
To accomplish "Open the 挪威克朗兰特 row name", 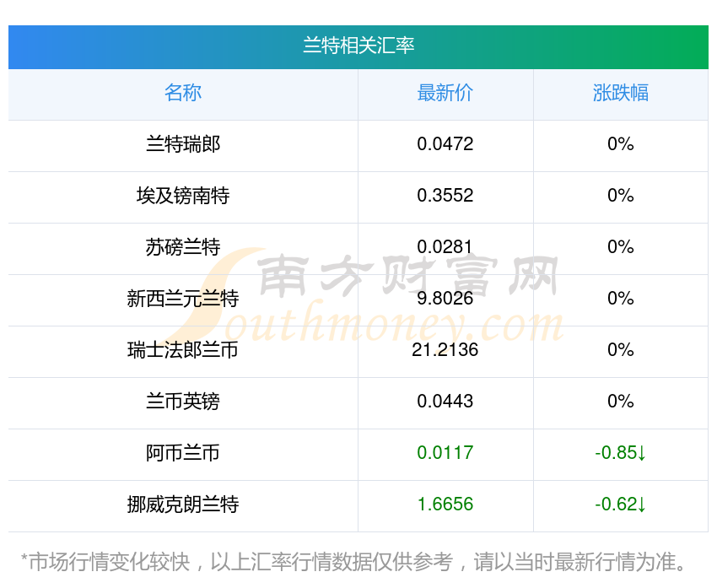I will pos(183,504).
